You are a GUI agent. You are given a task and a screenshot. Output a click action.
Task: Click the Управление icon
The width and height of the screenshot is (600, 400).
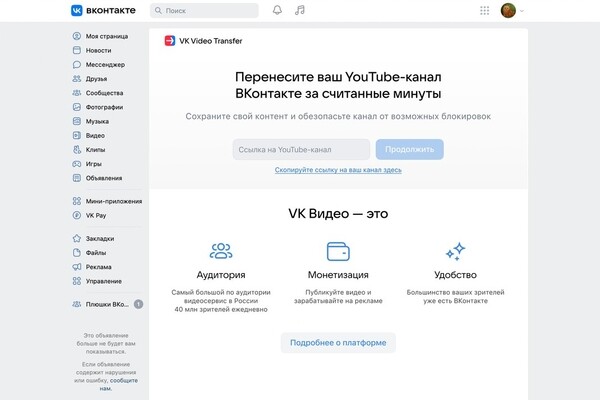pyautogui.click(x=77, y=281)
